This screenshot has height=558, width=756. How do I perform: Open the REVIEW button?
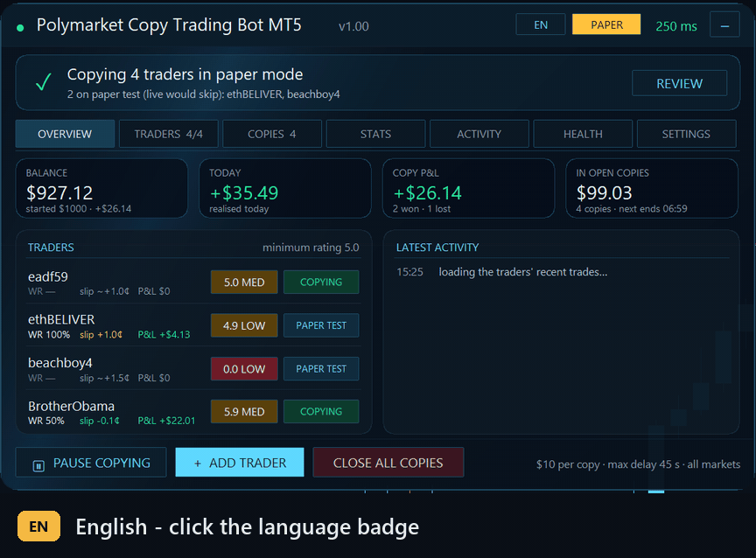[x=679, y=83]
